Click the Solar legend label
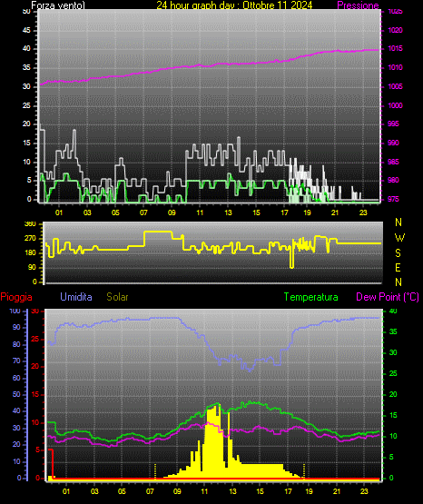This screenshot has width=423, height=504. pos(117,297)
